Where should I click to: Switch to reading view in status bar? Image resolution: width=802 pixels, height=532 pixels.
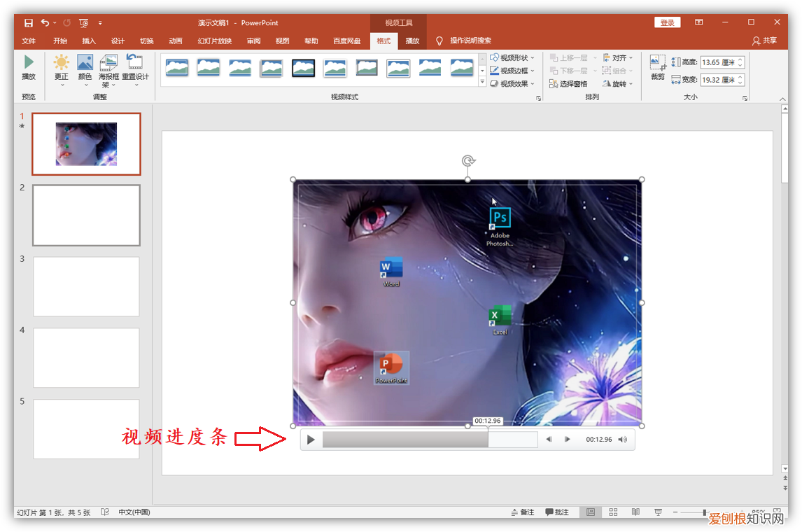pyautogui.click(x=635, y=512)
